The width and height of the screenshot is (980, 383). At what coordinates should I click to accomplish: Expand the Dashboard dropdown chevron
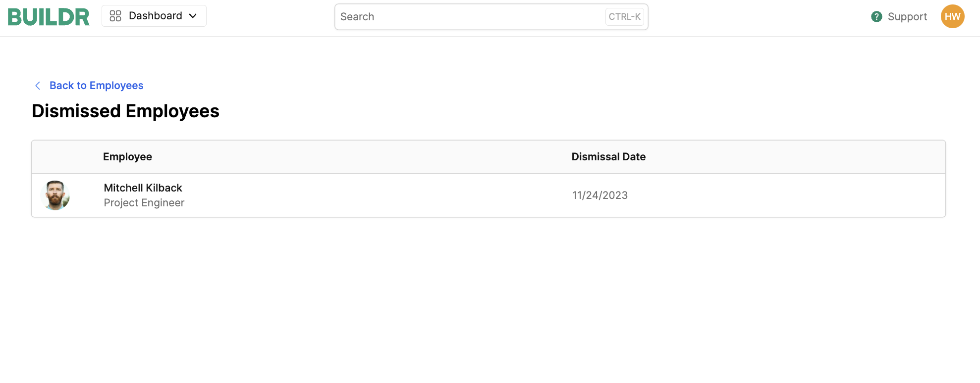(193, 16)
